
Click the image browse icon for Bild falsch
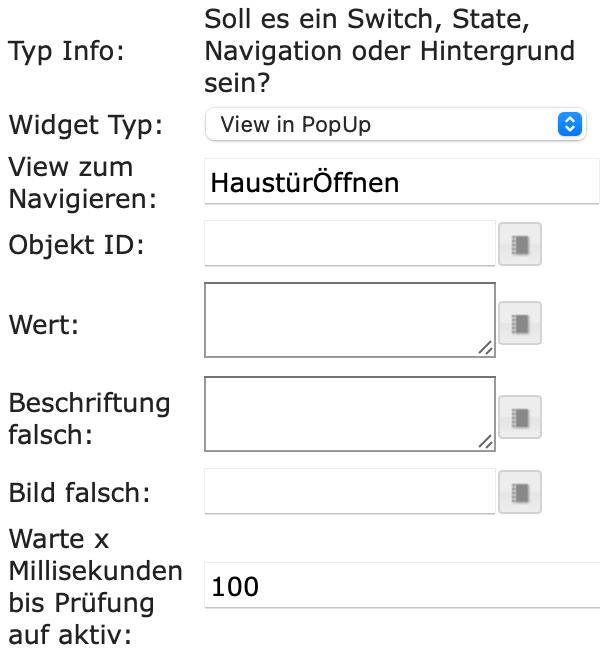click(520, 492)
